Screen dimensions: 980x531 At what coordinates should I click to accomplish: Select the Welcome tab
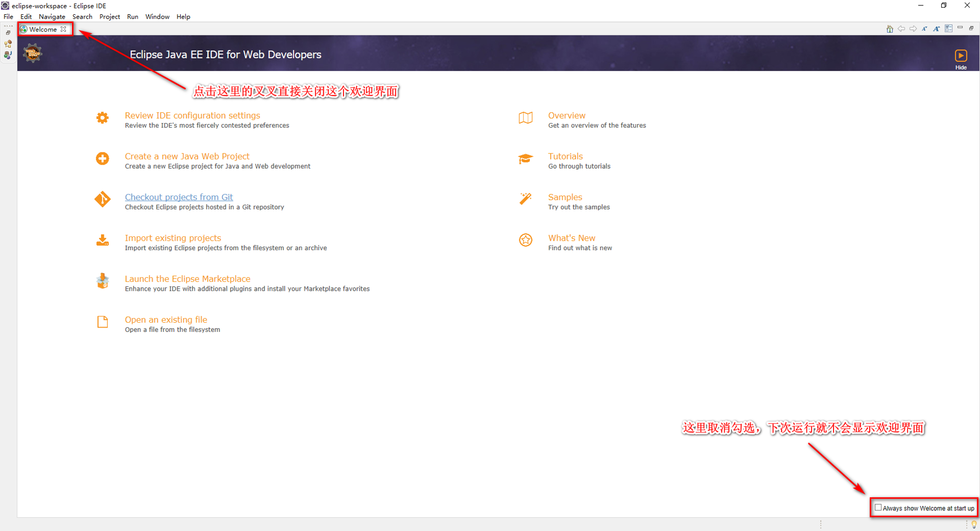(43, 29)
